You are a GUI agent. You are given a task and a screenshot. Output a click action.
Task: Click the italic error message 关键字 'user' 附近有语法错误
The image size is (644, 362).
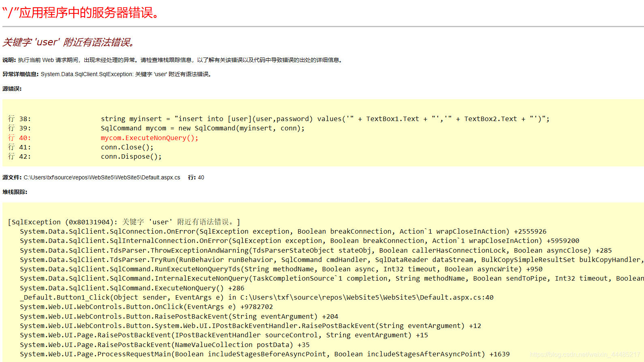(x=68, y=42)
